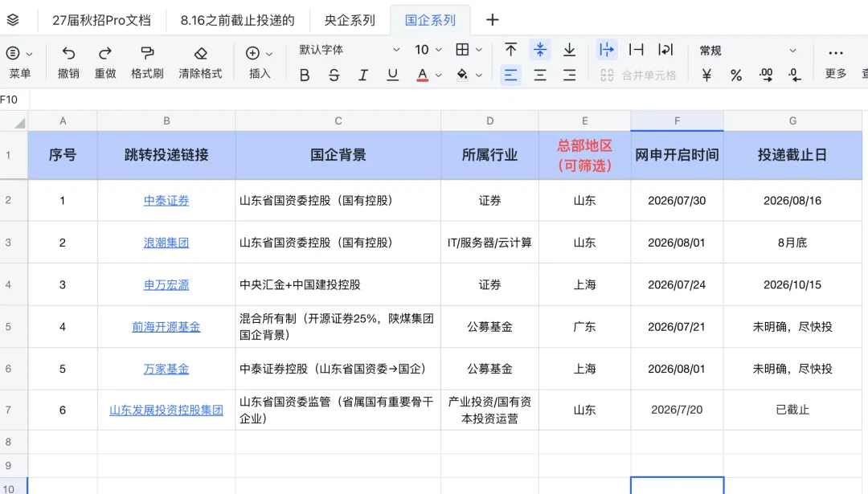Screen dimensions: 868x494
Task: Select the 国企系列 sheet tab
Action: tap(430, 20)
